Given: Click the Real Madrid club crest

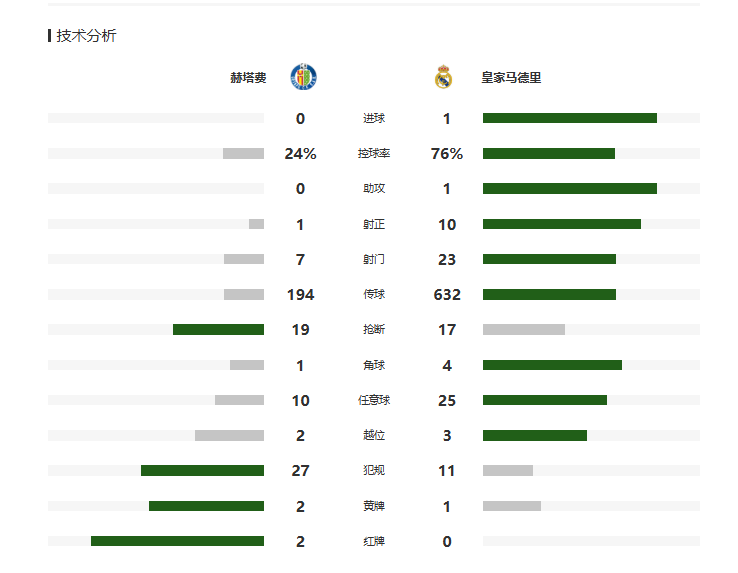Looking at the screenshot, I should coord(443,77).
